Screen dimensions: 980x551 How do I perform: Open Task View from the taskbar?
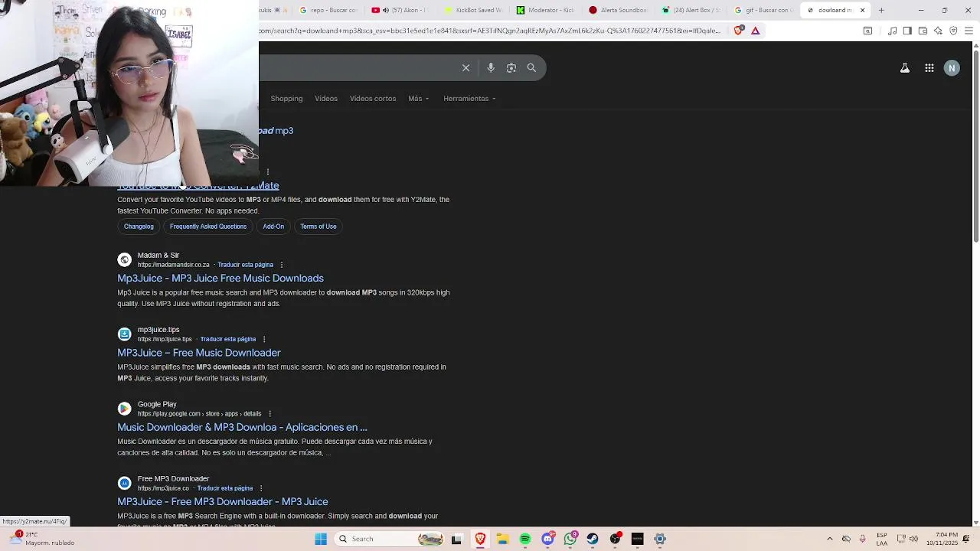[457, 539]
